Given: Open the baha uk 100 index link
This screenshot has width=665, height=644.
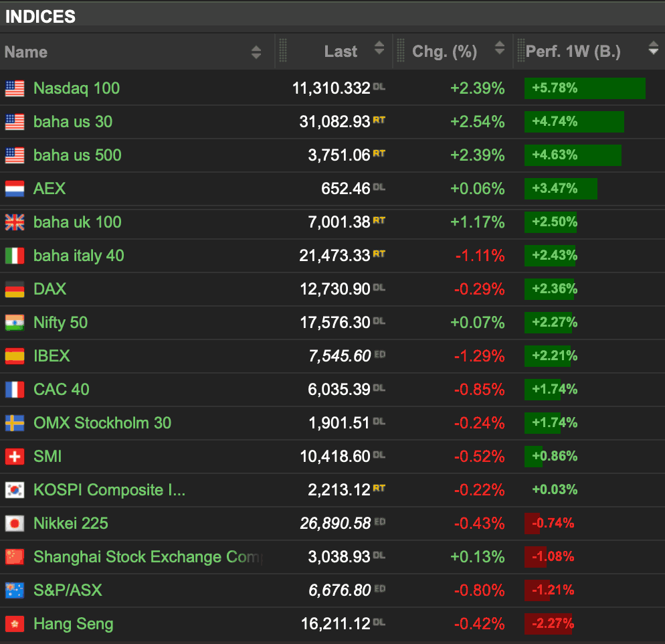Looking at the screenshot, I should [78, 222].
